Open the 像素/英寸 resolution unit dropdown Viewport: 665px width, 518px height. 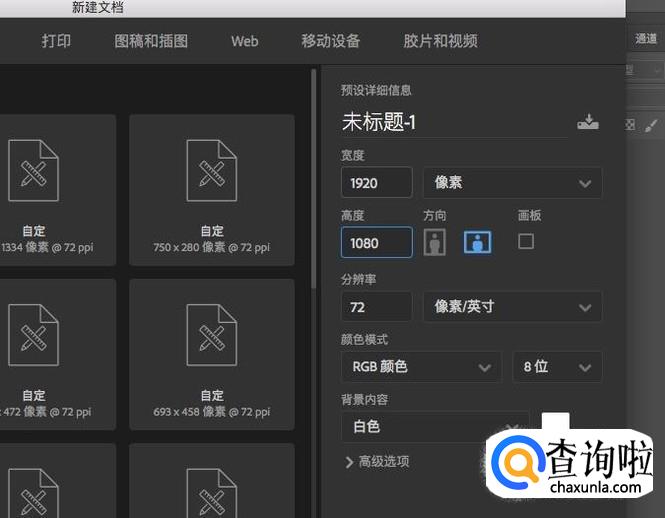point(512,306)
